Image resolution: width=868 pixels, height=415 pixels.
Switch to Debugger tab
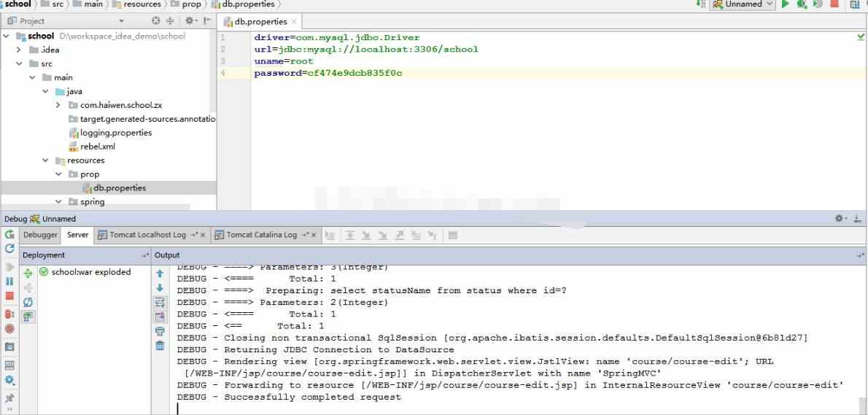pyautogui.click(x=40, y=235)
